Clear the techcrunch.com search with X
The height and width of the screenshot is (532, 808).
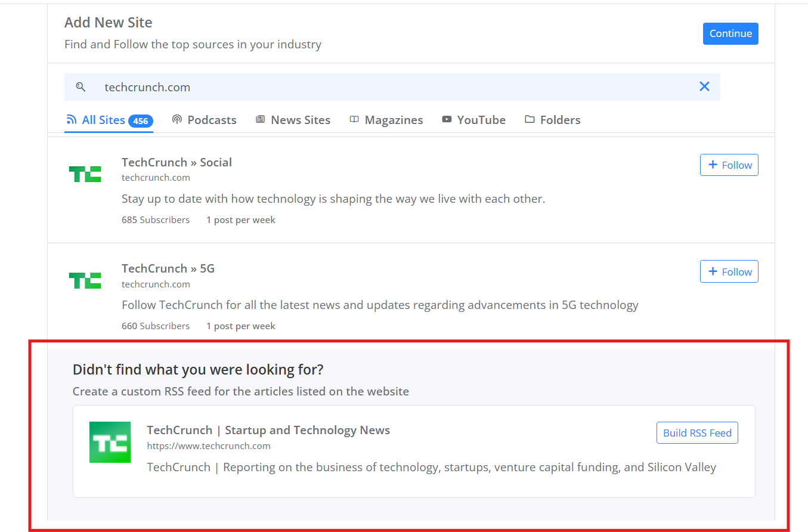point(704,86)
